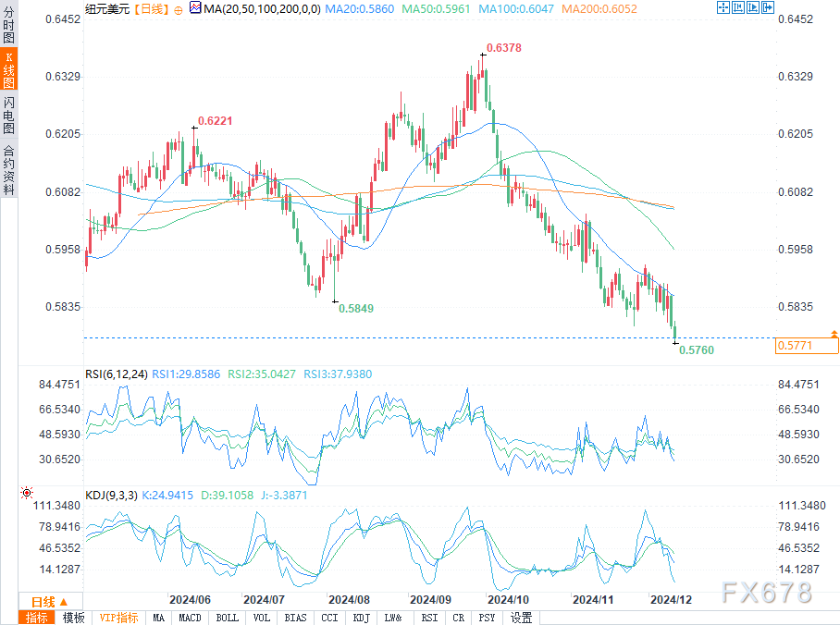
Task: Click the RSI1:29.8586 value
Action: 186,374
